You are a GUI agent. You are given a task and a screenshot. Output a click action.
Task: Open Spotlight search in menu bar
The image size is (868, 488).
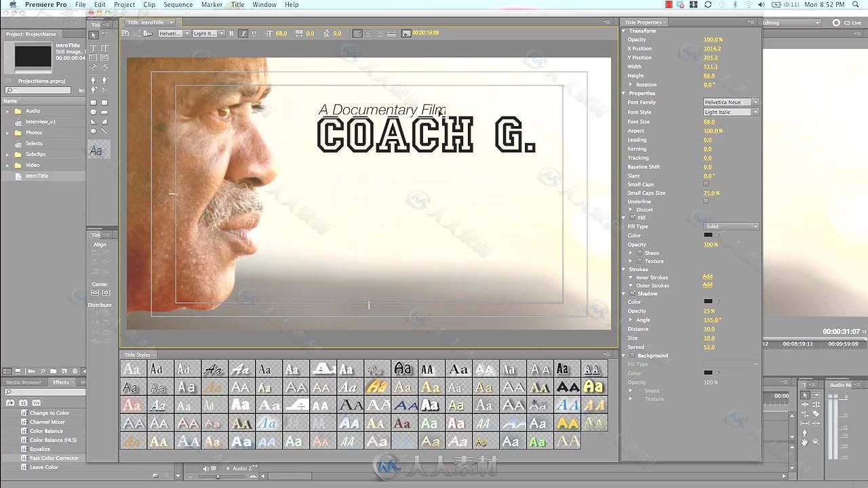[854, 5]
